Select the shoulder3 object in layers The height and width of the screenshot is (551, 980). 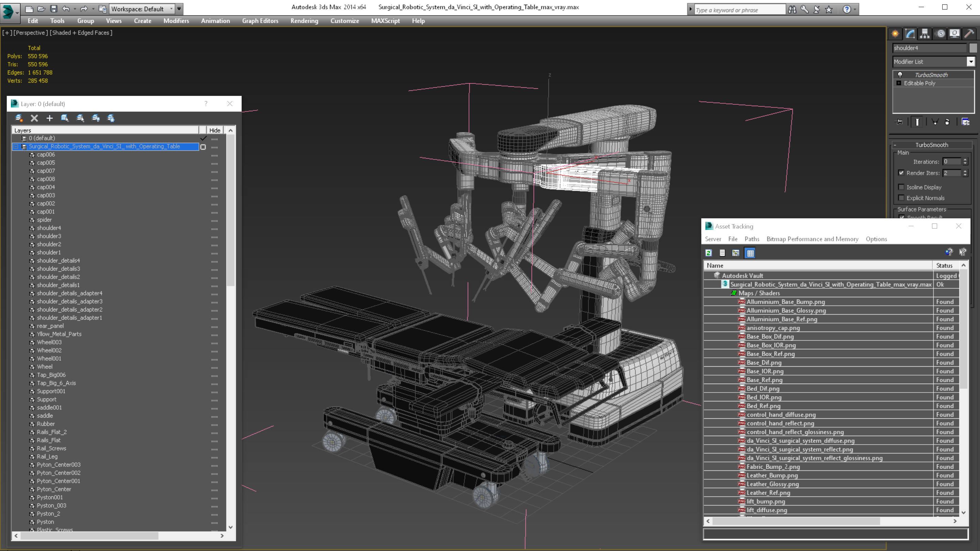[49, 236]
